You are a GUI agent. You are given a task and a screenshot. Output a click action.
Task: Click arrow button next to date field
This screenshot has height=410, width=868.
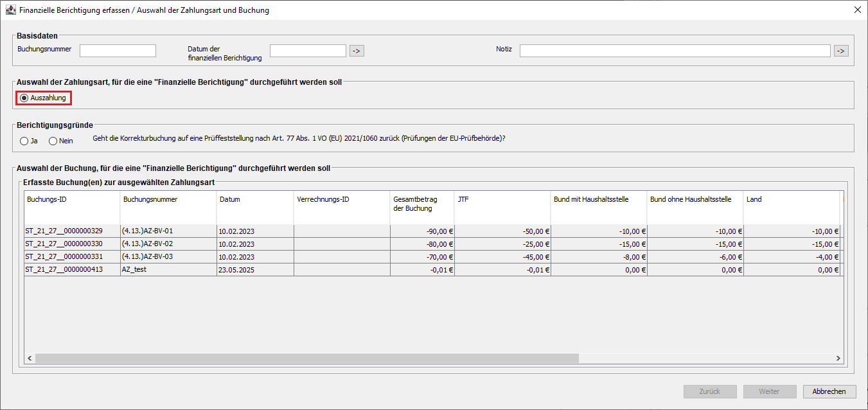click(x=357, y=51)
